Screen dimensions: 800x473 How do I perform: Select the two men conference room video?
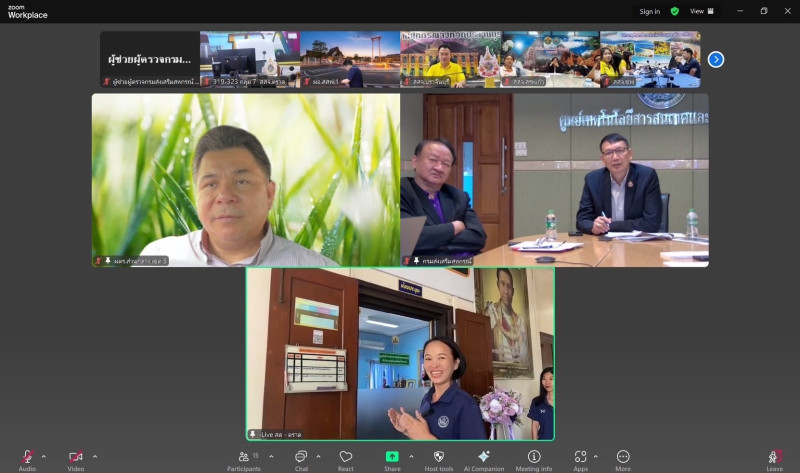point(555,180)
